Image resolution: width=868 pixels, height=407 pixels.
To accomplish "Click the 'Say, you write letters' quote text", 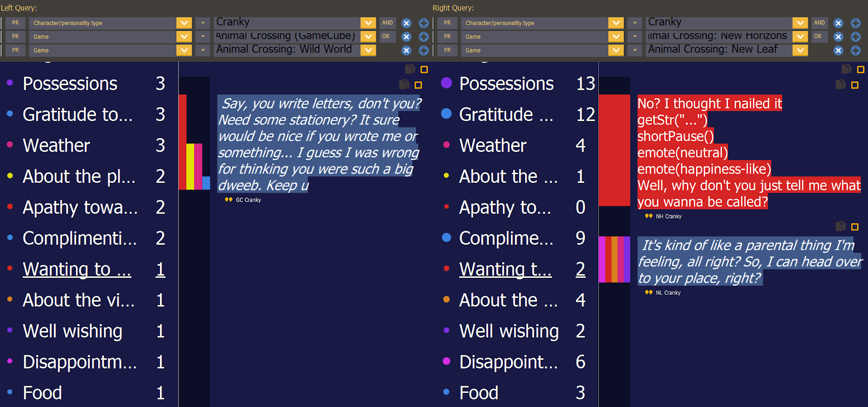I will (320, 144).
